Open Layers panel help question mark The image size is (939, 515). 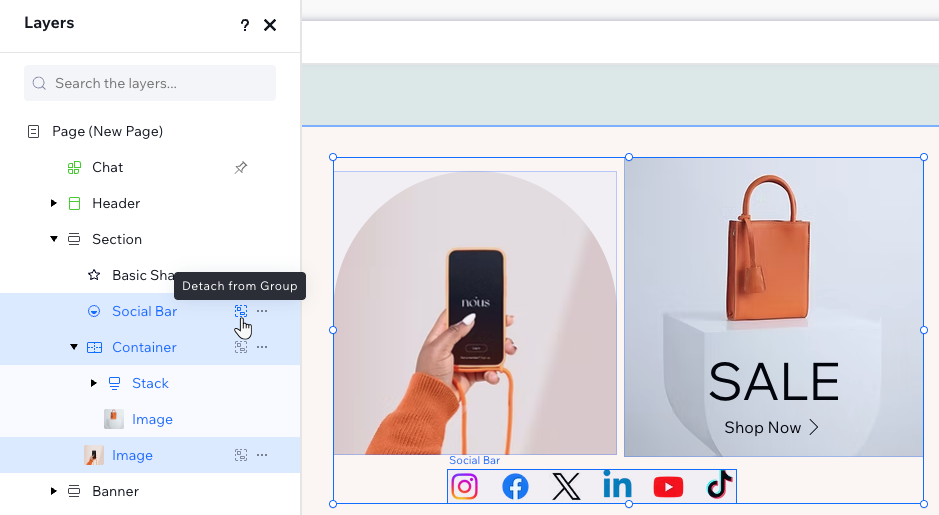pos(244,25)
